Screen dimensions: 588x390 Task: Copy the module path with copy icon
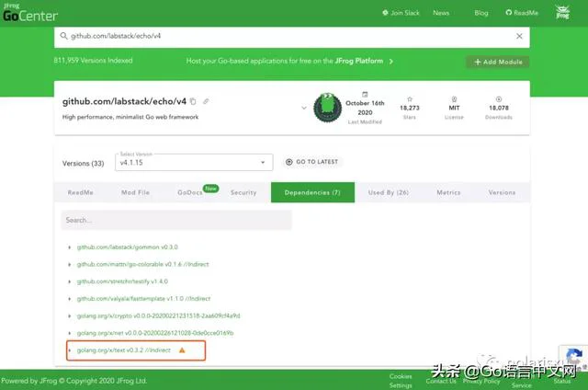[x=193, y=101]
